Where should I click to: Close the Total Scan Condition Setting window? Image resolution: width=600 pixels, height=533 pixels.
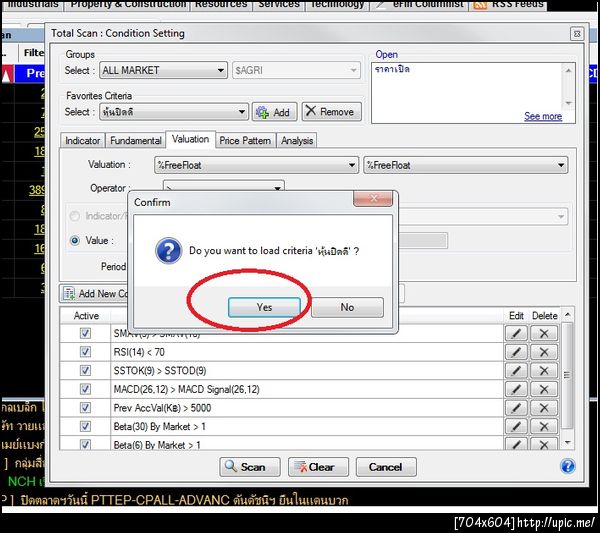click(x=577, y=34)
